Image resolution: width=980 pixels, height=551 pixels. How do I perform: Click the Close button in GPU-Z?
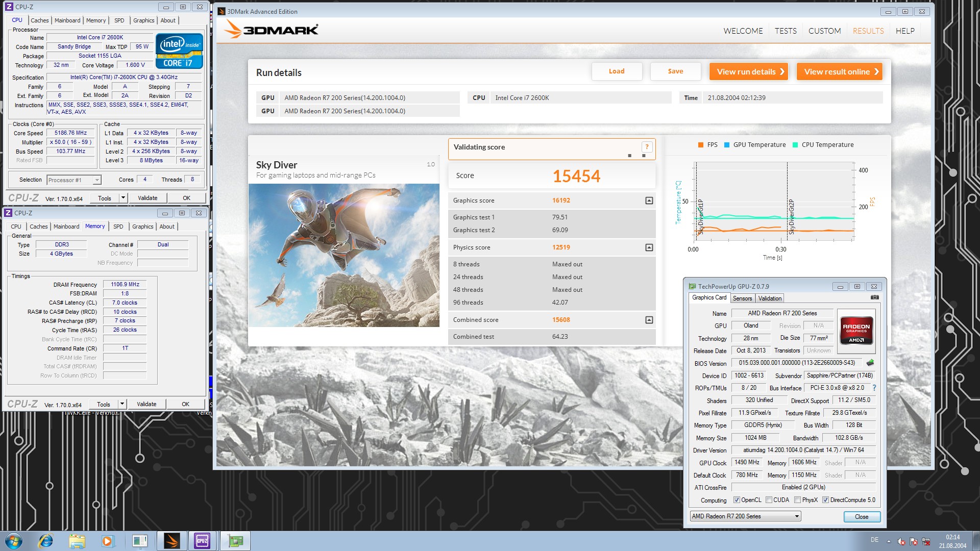(862, 517)
